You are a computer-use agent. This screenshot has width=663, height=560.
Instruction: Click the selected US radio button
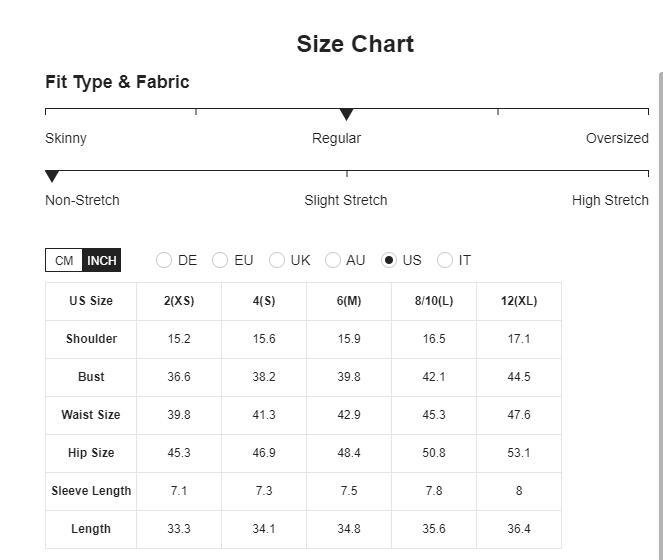click(389, 260)
